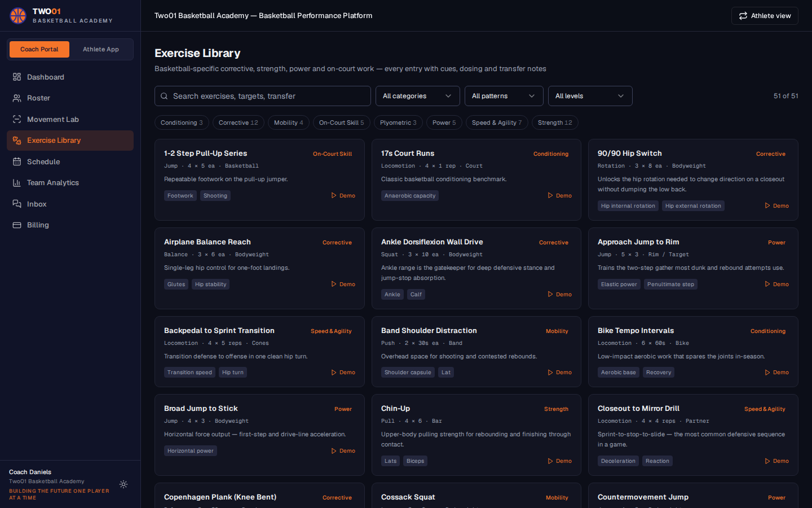Click the Schedule calendar icon
This screenshot has width=812, height=508.
click(17, 161)
